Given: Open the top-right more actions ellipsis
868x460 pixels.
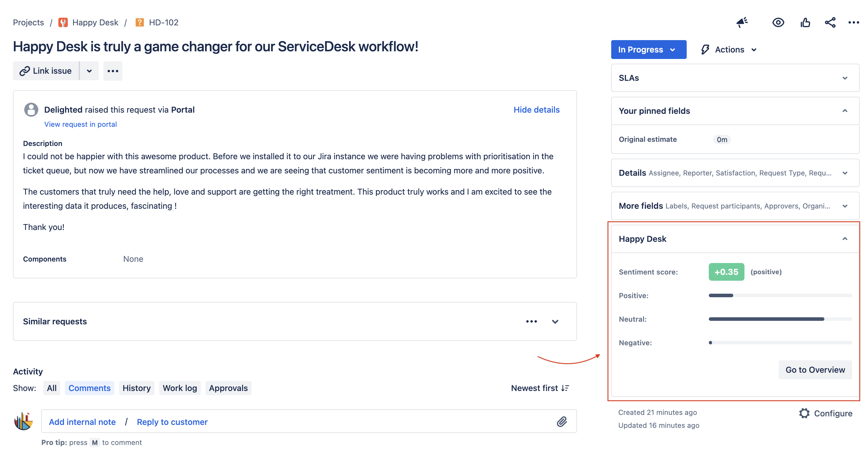Looking at the screenshot, I should pyautogui.click(x=853, y=22).
